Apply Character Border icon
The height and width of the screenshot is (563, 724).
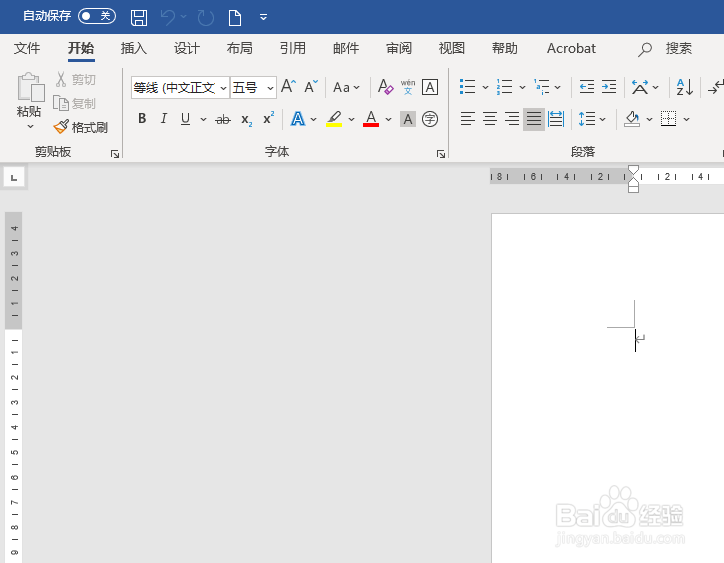click(x=430, y=87)
